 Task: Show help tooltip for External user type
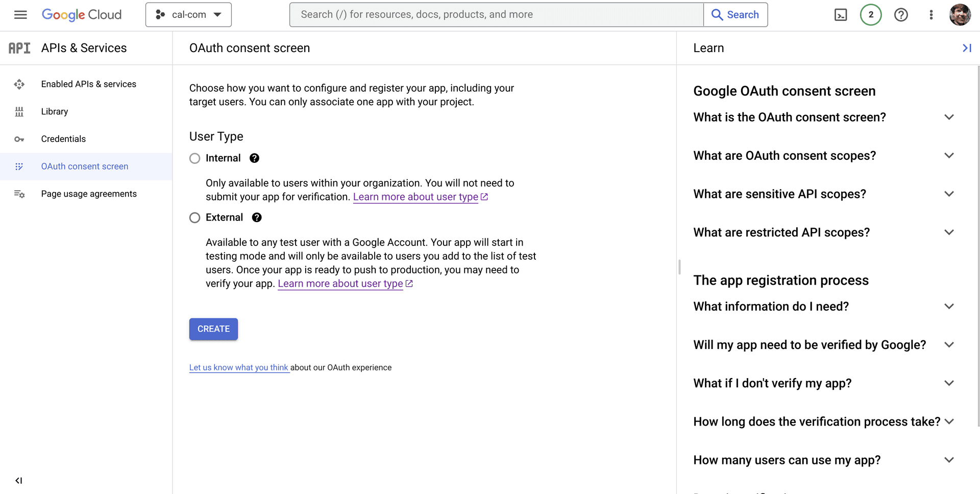257,217
